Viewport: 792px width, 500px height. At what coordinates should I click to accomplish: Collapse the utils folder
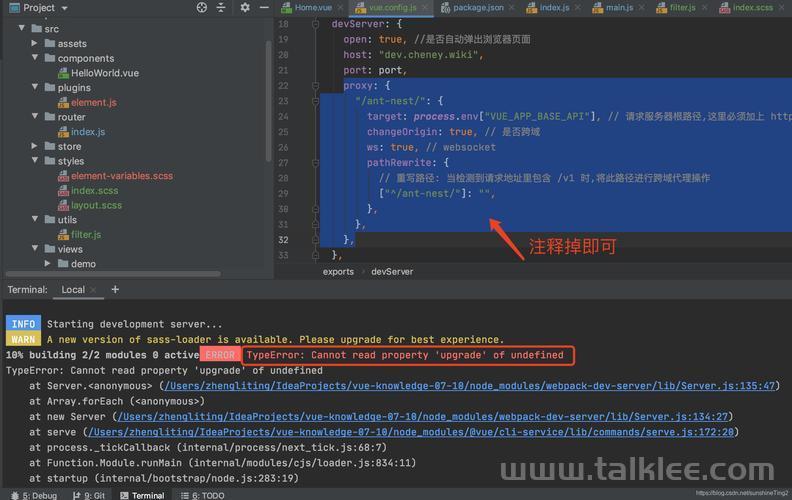tap(35, 219)
